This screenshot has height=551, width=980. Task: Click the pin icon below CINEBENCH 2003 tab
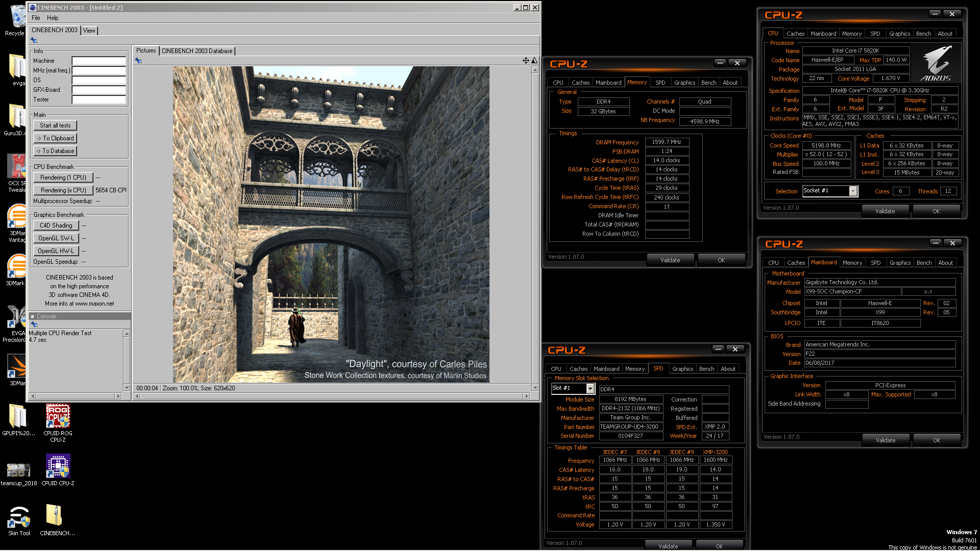pyautogui.click(x=34, y=40)
